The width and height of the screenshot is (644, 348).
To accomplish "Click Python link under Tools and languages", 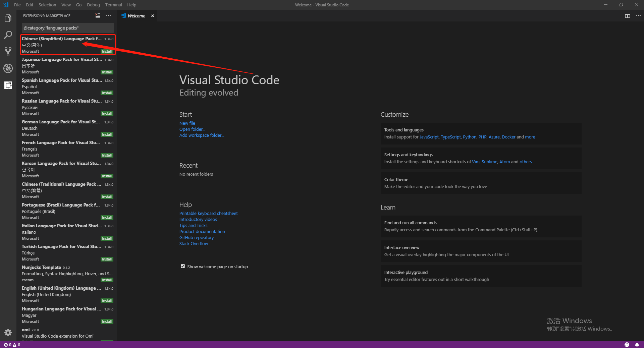I will [470, 137].
